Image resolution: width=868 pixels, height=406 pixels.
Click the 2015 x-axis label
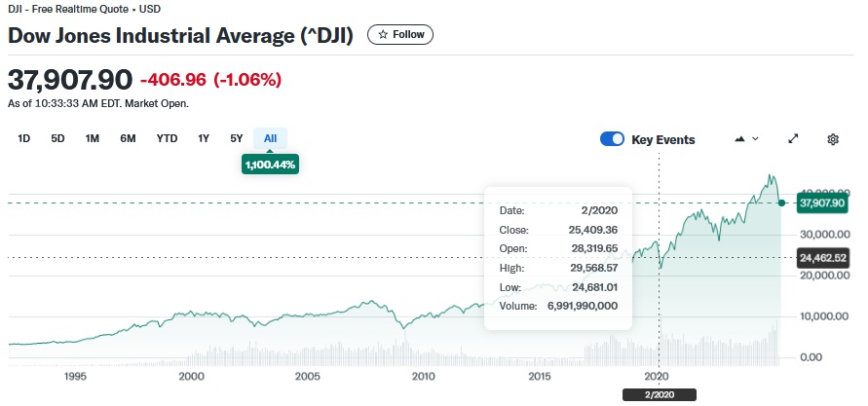click(x=540, y=376)
